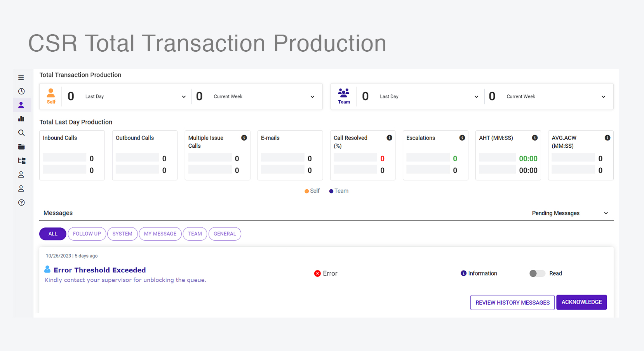Show info for AHT (MM:SS) card
This screenshot has height=351, width=644.
click(x=535, y=138)
